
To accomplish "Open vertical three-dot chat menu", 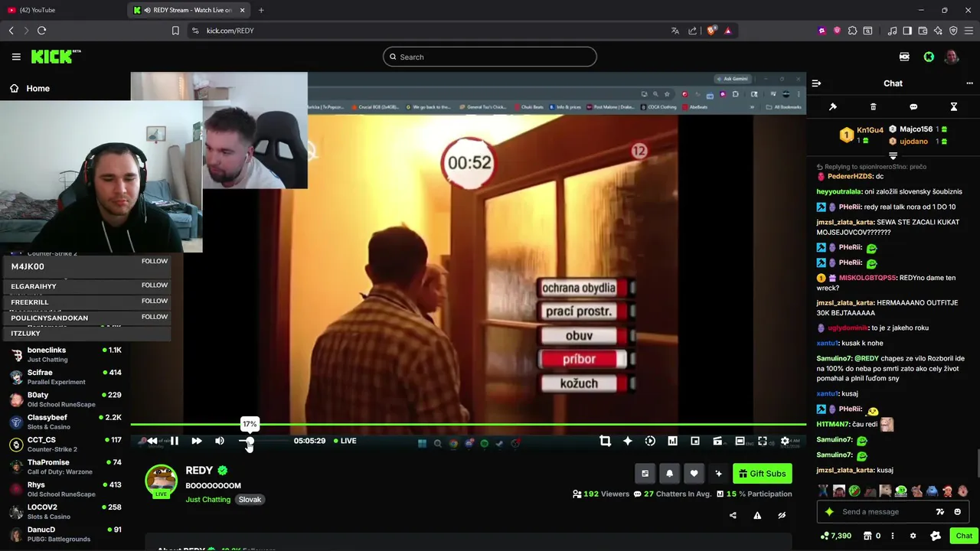I will [893, 536].
